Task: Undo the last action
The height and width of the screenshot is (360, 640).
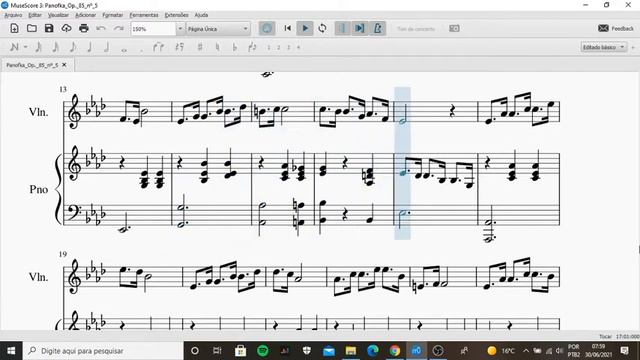Action: (x=101, y=28)
